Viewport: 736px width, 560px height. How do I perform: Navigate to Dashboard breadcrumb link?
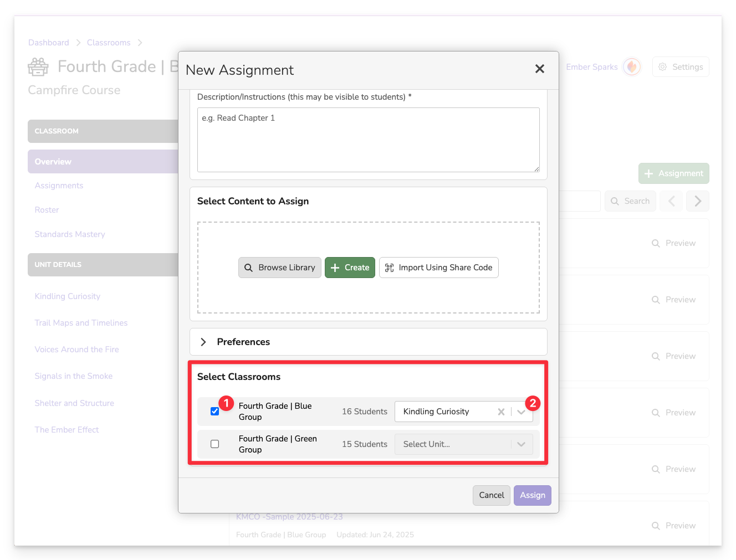click(49, 43)
